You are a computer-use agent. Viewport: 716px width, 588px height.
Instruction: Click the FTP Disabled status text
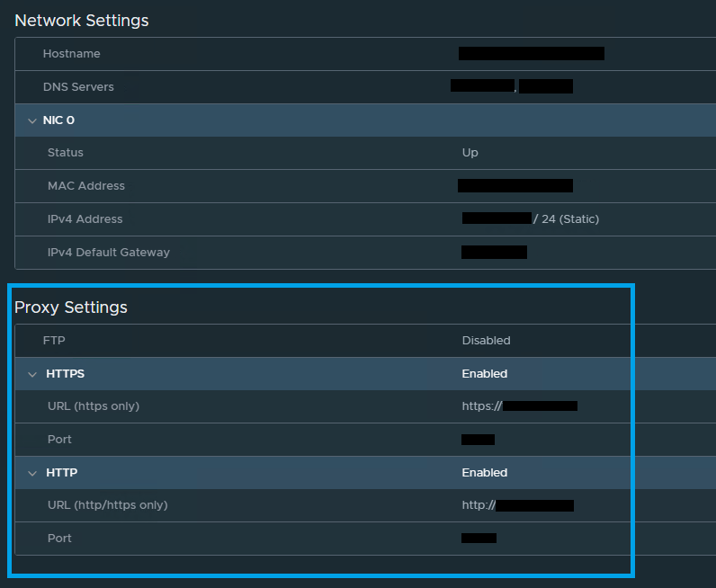pyautogui.click(x=486, y=341)
